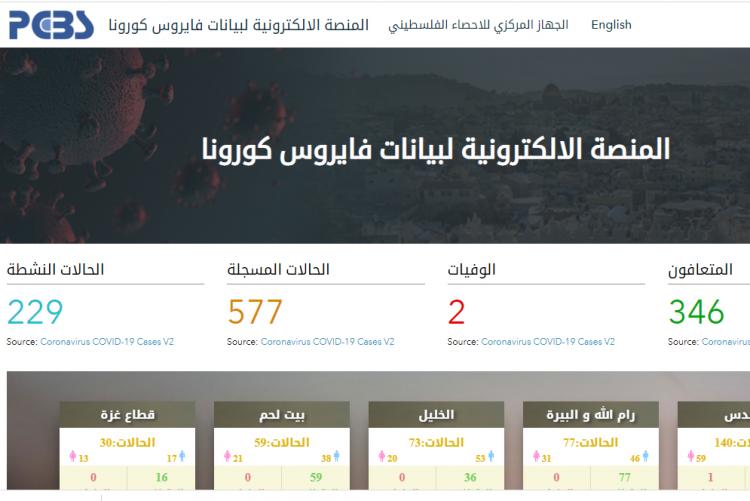The width and height of the screenshot is (750, 501).
Task: Click green value 16 in قطاع غزة card
Action: [x=162, y=477]
